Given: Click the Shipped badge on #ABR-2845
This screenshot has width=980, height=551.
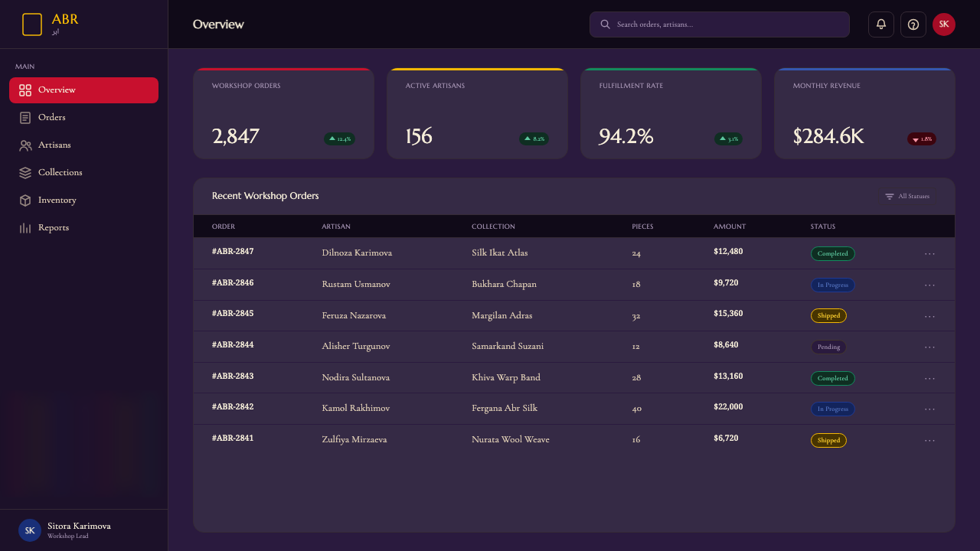Looking at the screenshot, I should (x=828, y=315).
